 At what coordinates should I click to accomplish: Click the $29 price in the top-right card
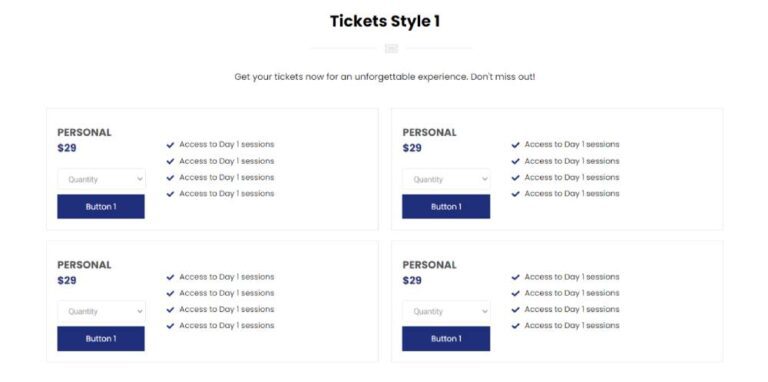pyautogui.click(x=412, y=148)
